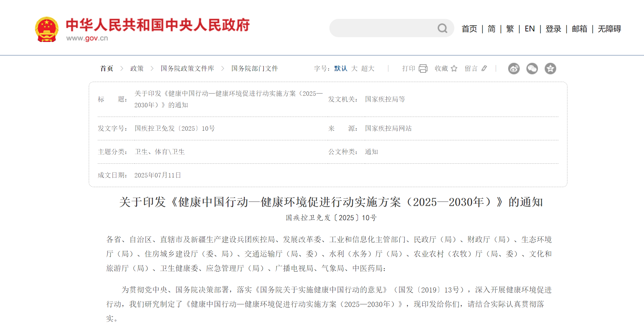The image size is (644, 329).
Task: Click document type value 通知
Action: point(372,152)
